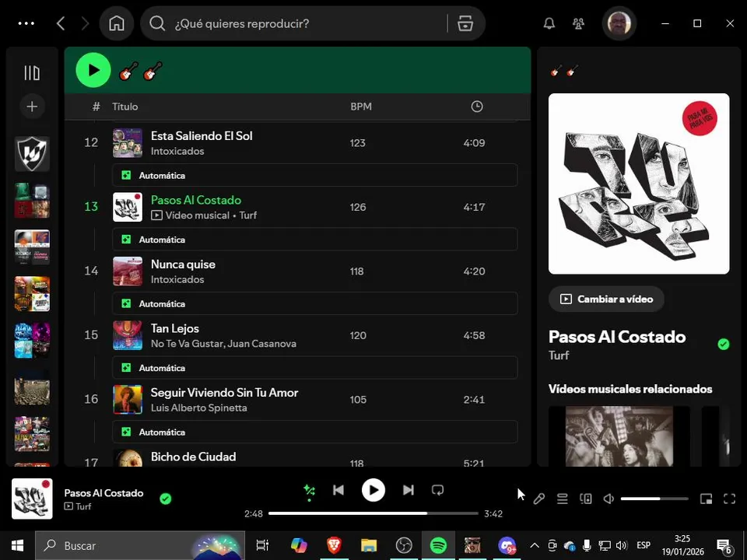Click Spotify icon in taskbar

[438, 545]
